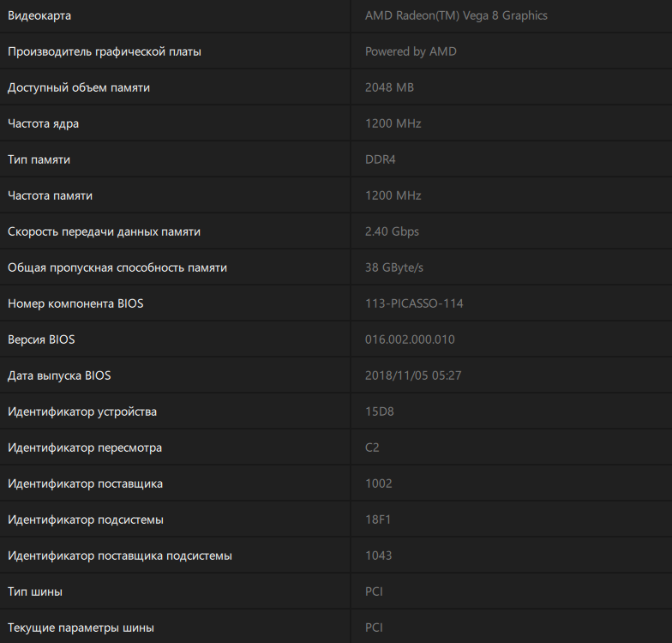672x643 pixels.
Task: Select the BIOS date 2018/11/05 05:27
Action: (414, 376)
